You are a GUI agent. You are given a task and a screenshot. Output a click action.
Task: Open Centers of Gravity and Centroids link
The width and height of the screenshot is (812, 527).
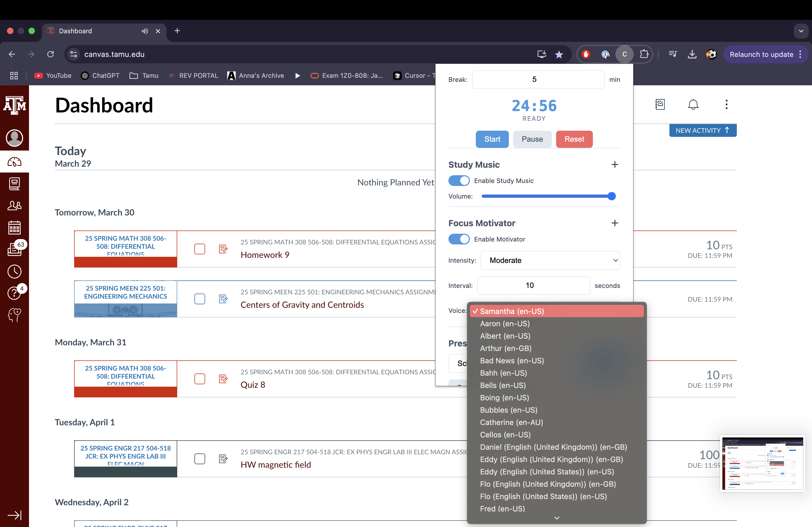(302, 305)
